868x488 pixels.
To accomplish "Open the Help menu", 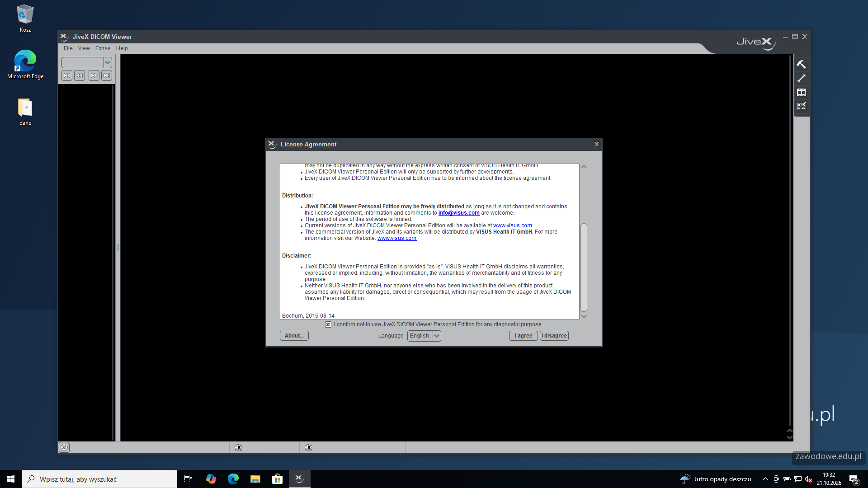I will [x=122, y=48].
